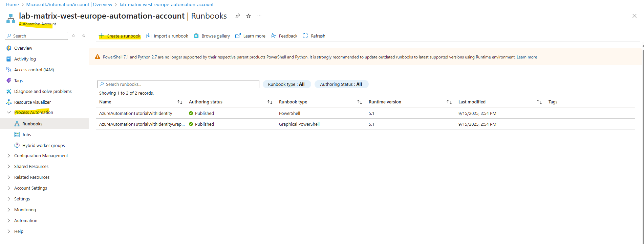Open Hybrid worker groups

pyautogui.click(x=43, y=145)
